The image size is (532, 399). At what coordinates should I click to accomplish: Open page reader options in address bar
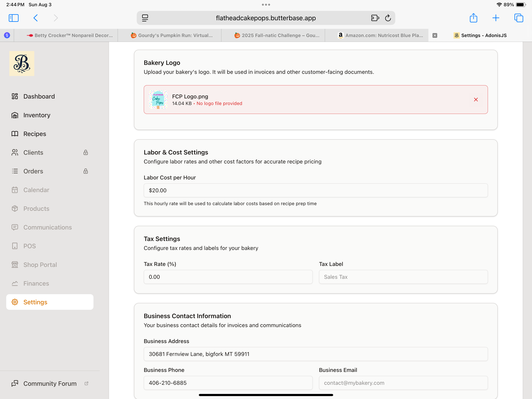[x=145, y=18]
